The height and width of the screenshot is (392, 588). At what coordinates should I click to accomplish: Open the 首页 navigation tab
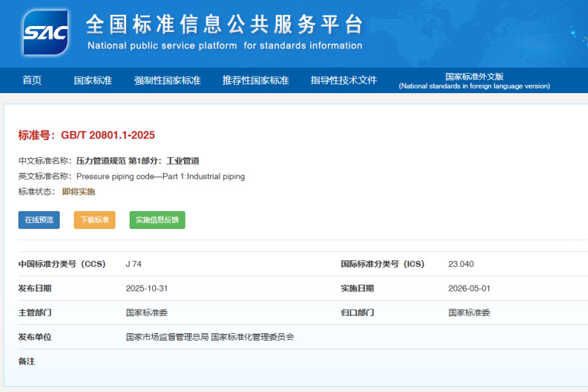pos(32,80)
